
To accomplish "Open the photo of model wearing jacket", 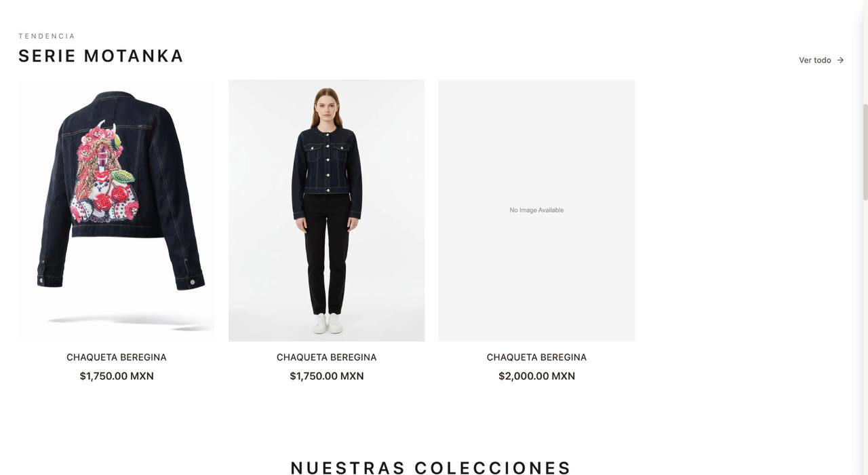I will [x=327, y=210].
